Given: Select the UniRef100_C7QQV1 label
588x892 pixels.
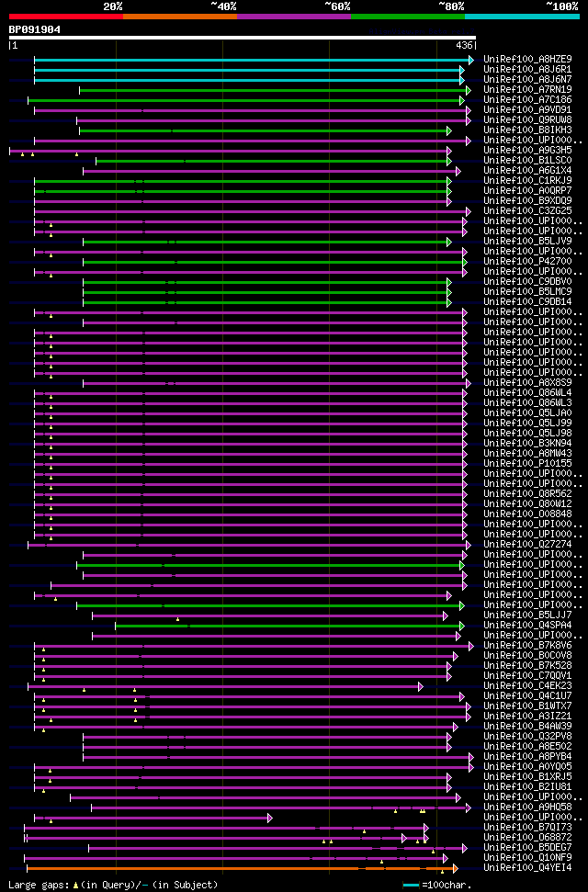Looking at the screenshot, I should pos(527,676).
